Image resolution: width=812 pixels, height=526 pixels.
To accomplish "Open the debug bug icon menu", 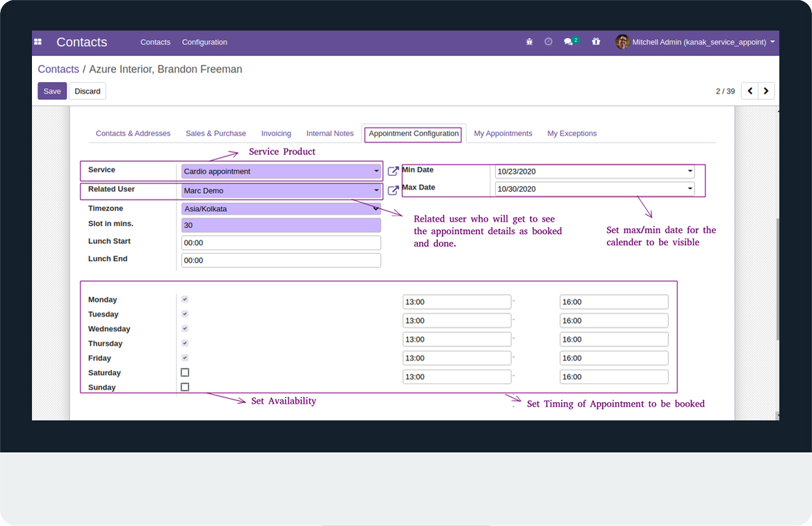I will [x=529, y=42].
